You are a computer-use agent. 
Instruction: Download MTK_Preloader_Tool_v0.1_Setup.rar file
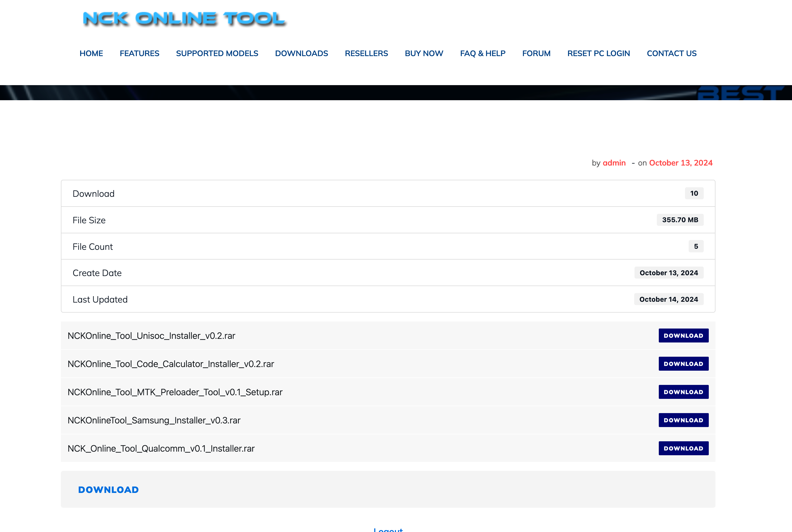pos(683,392)
